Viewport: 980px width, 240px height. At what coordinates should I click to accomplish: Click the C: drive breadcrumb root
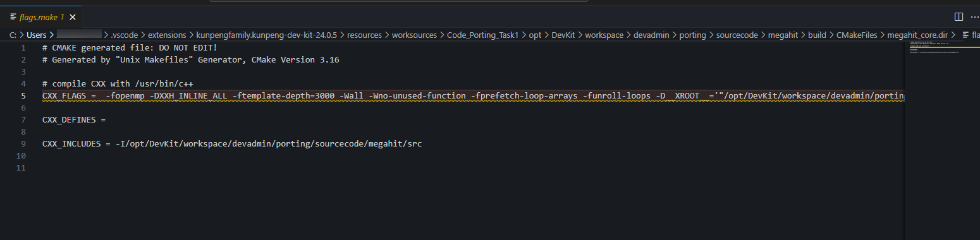coord(13,35)
